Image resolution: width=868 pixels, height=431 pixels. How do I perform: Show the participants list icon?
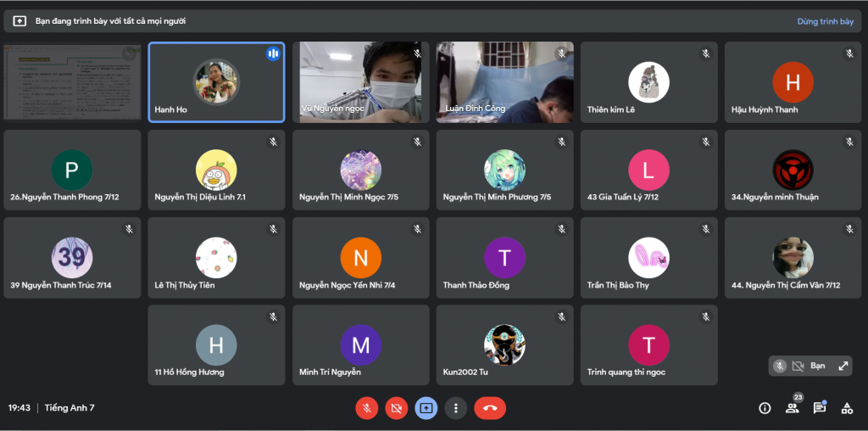[792, 408]
